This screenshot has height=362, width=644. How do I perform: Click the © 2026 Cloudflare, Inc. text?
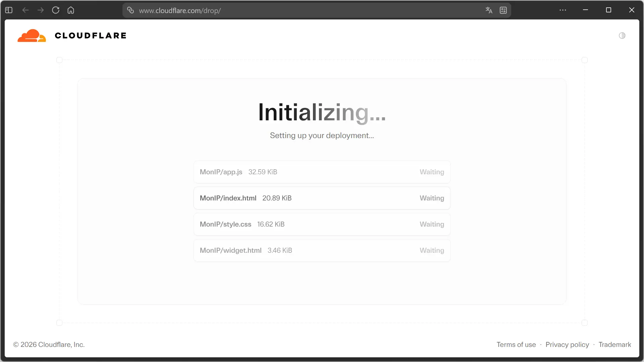(x=49, y=345)
